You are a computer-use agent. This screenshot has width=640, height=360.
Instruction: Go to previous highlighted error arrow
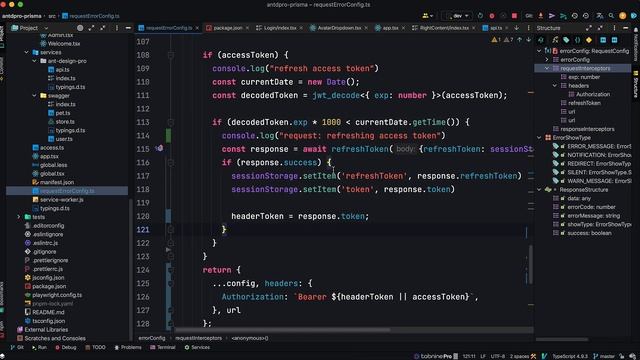520,40
